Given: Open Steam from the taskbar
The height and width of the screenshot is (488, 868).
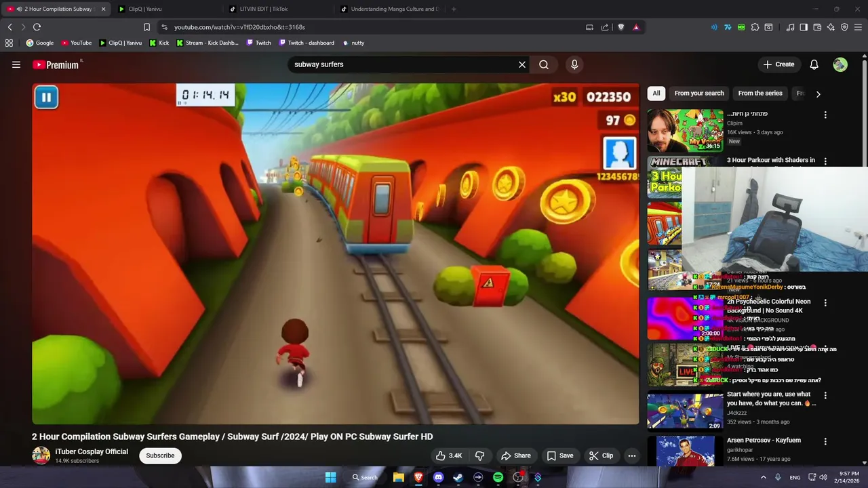Looking at the screenshot, I should pos(458,477).
